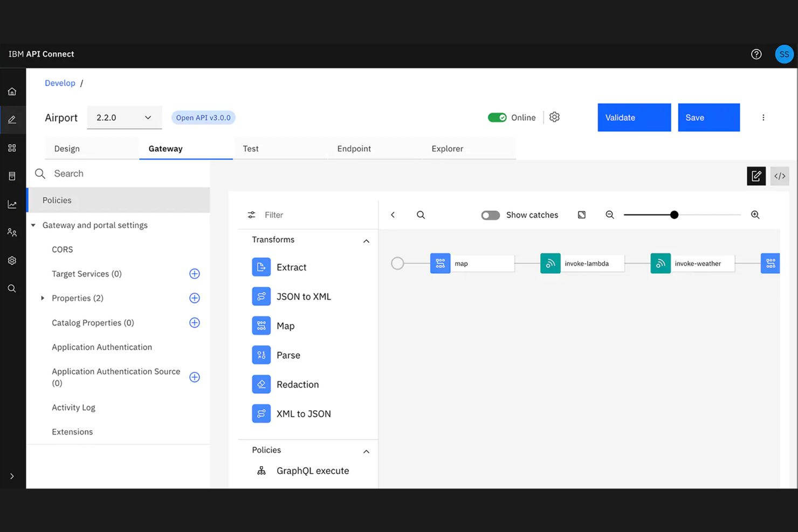Click the assembly start circle node
Image resolution: width=798 pixels, height=532 pixels.
pos(397,263)
